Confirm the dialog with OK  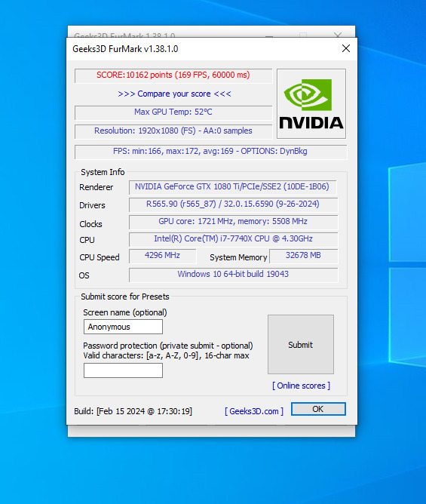tap(318, 409)
